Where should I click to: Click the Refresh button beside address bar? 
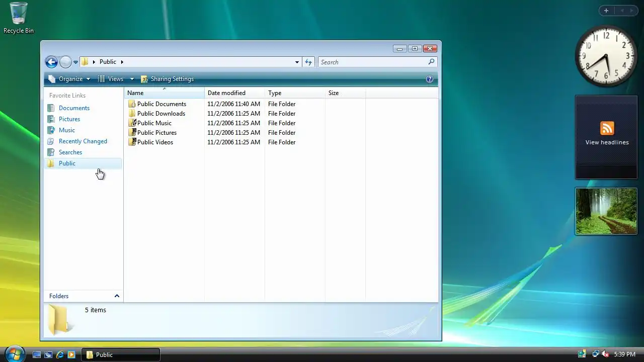point(308,62)
